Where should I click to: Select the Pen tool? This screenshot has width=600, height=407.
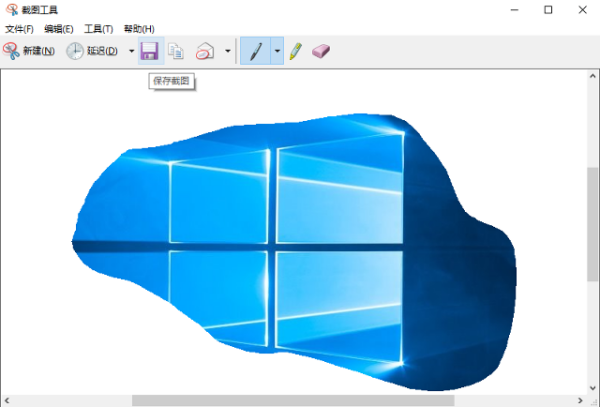click(x=256, y=51)
